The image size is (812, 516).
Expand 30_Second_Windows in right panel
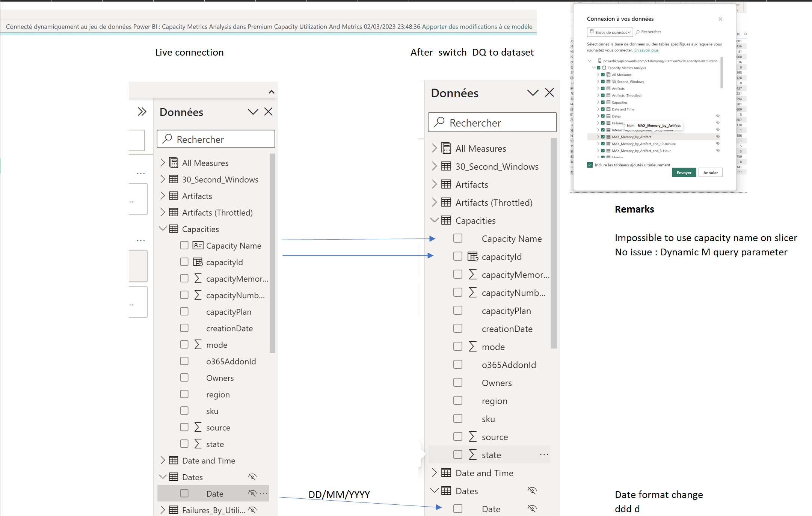click(x=435, y=166)
